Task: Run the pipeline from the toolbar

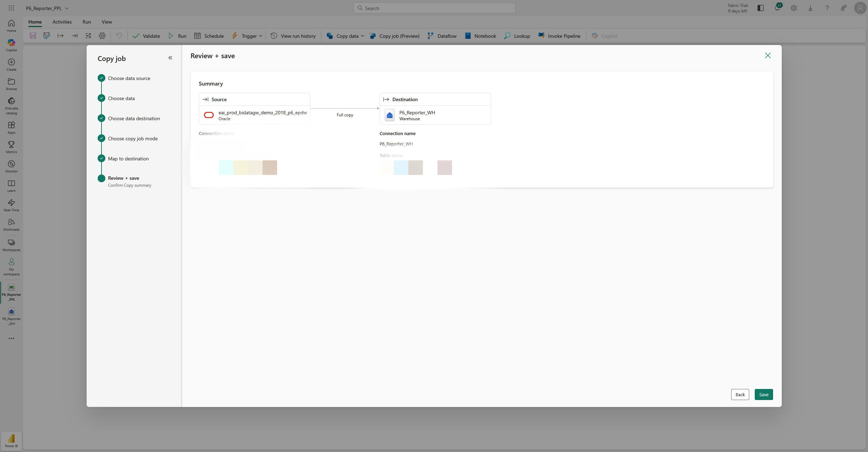Action: click(x=177, y=36)
